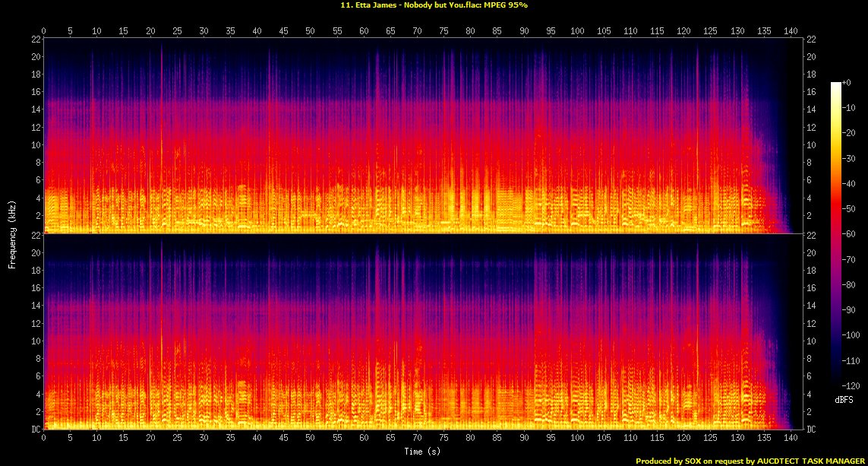Select the 35 mark on the bottom time axis

click(230, 439)
